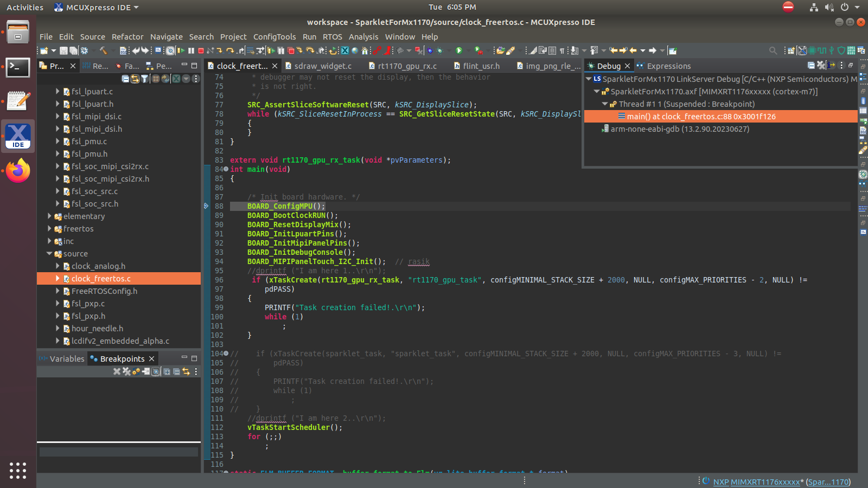This screenshot has height=488, width=868.
Task: Click the NXP MIMXRT1176xxxxx status bar link
Action: click(x=756, y=482)
